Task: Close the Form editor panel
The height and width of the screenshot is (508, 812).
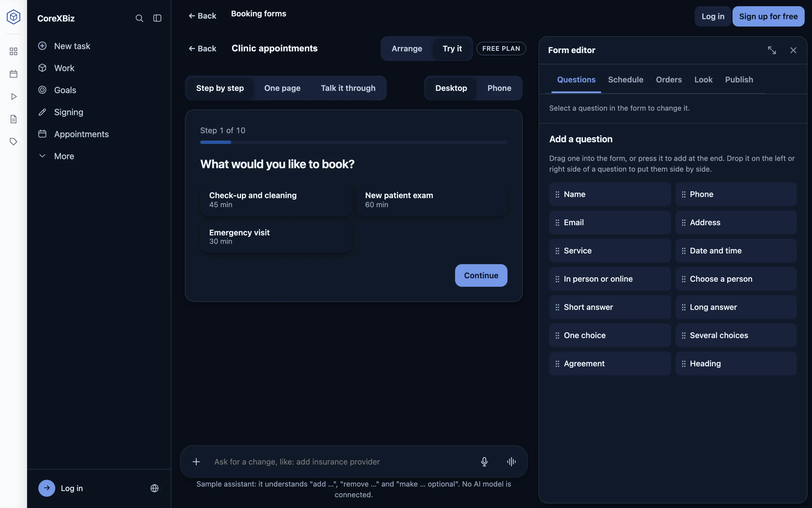Action: tap(793, 51)
